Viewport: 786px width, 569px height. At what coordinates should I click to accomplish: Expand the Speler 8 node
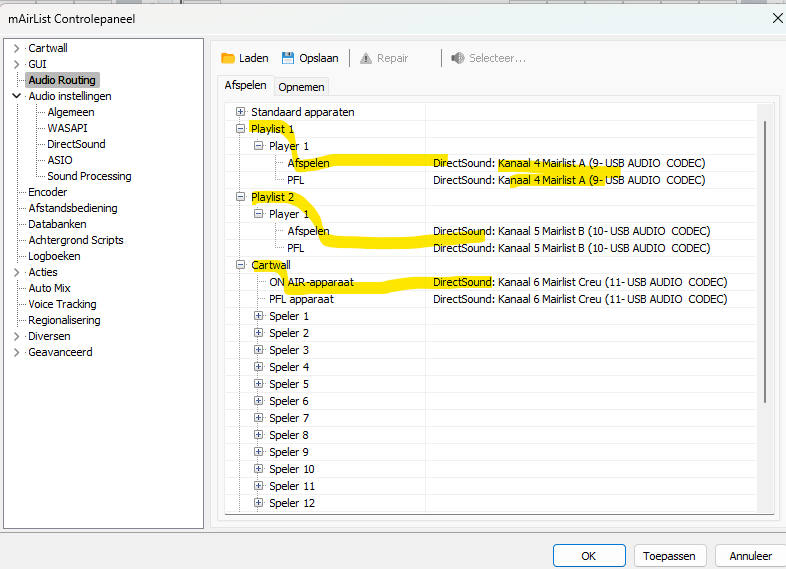(x=259, y=435)
